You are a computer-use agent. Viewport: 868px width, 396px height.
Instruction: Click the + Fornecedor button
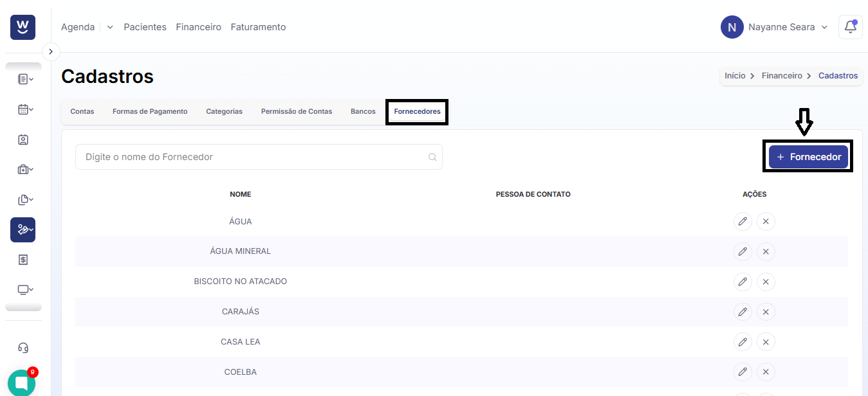pyautogui.click(x=808, y=157)
